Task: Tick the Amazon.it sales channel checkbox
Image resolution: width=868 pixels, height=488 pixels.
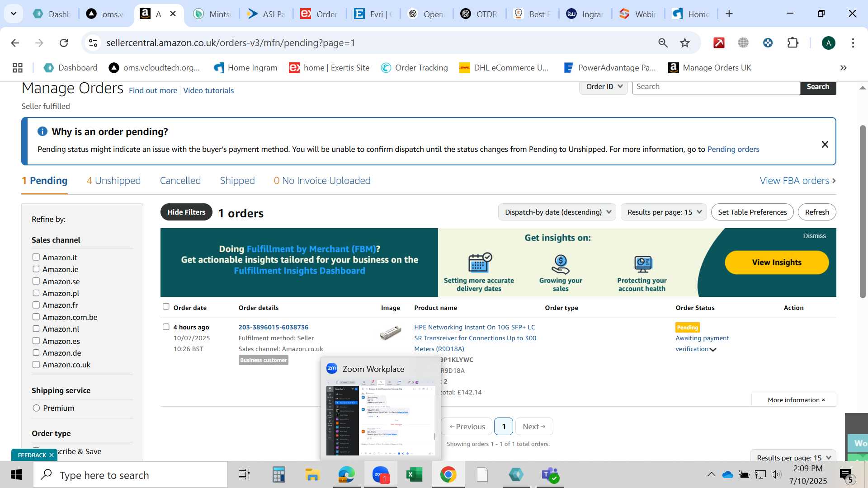Action: [x=36, y=257]
